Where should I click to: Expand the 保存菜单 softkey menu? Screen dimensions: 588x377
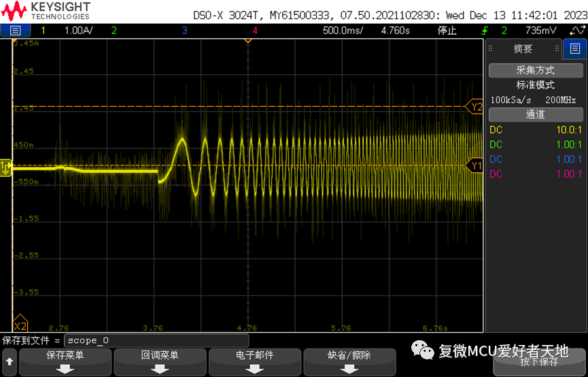(65, 362)
